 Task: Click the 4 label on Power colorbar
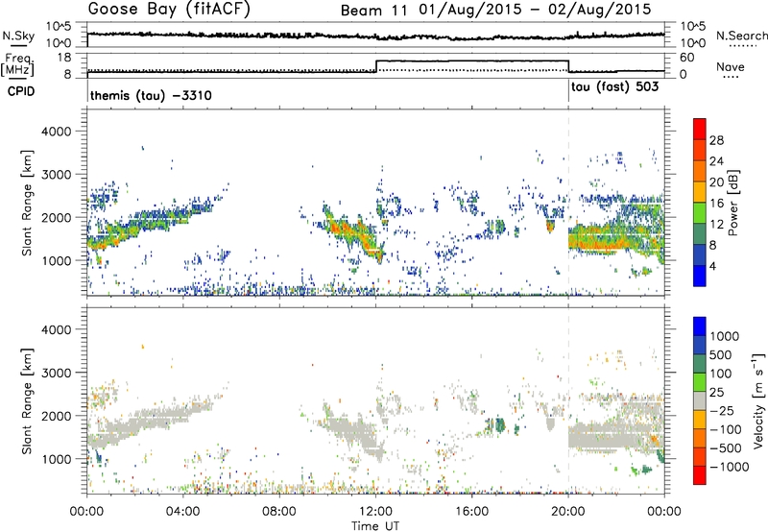pyautogui.click(x=713, y=266)
